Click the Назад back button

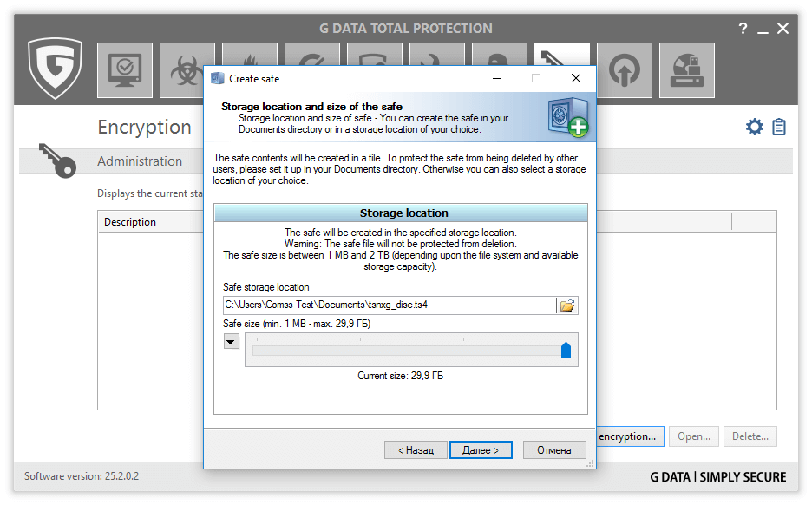(416, 450)
